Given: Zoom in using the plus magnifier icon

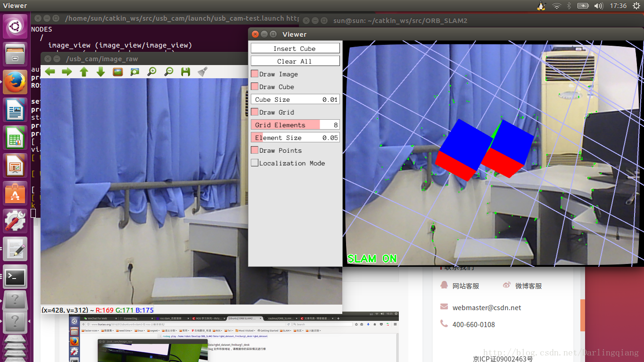Looking at the screenshot, I should tap(152, 72).
